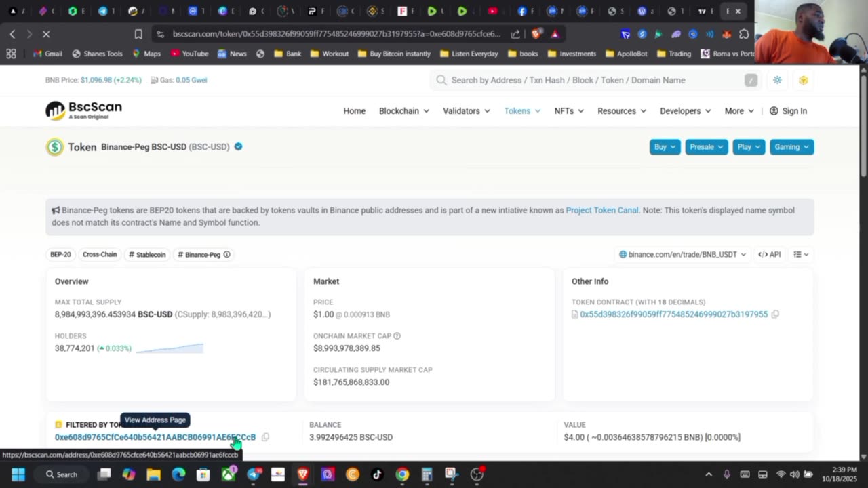Open the Presale dropdown button
This screenshot has width=868, height=488.
(x=707, y=147)
